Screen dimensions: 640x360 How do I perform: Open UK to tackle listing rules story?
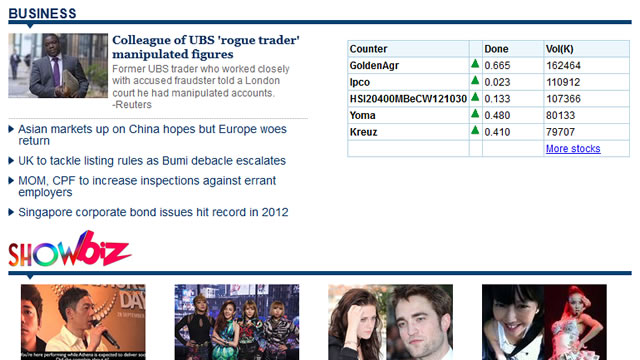pos(152,161)
